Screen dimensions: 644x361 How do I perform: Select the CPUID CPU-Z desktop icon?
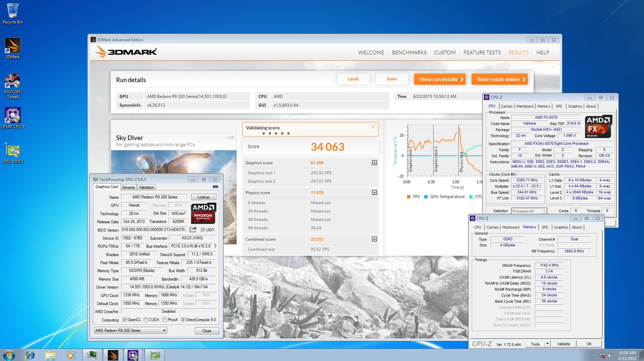[x=13, y=118]
